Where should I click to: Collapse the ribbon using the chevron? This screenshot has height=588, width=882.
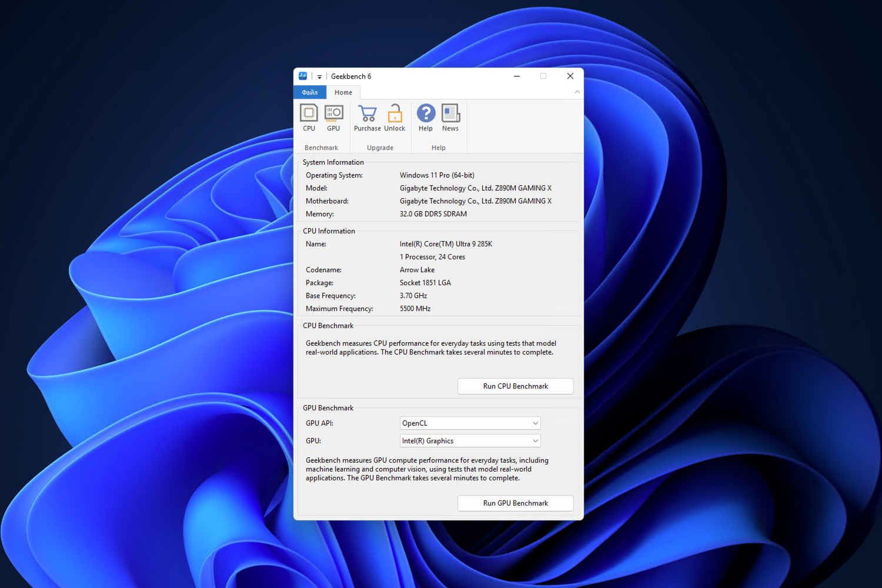[x=577, y=92]
